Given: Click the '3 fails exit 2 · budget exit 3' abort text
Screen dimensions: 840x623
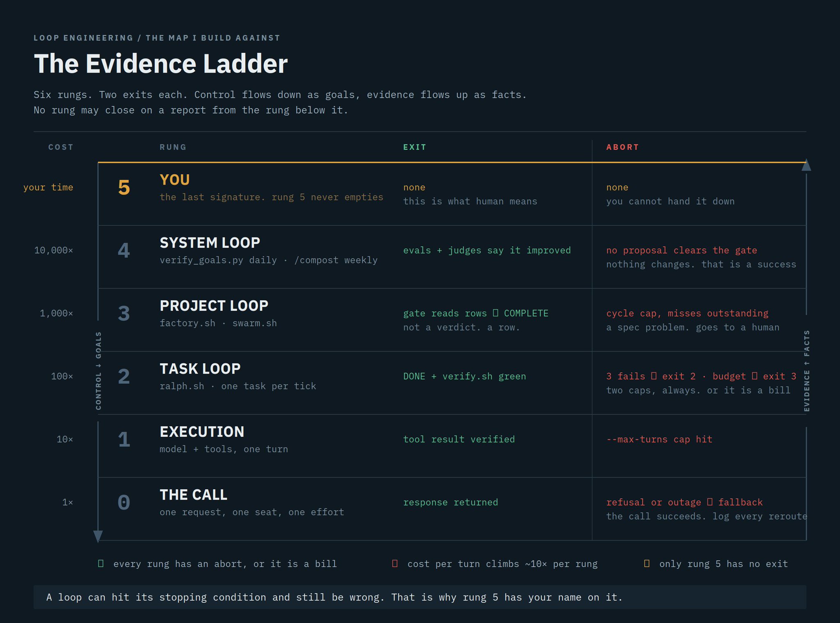Looking at the screenshot, I should pyautogui.click(x=701, y=377).
